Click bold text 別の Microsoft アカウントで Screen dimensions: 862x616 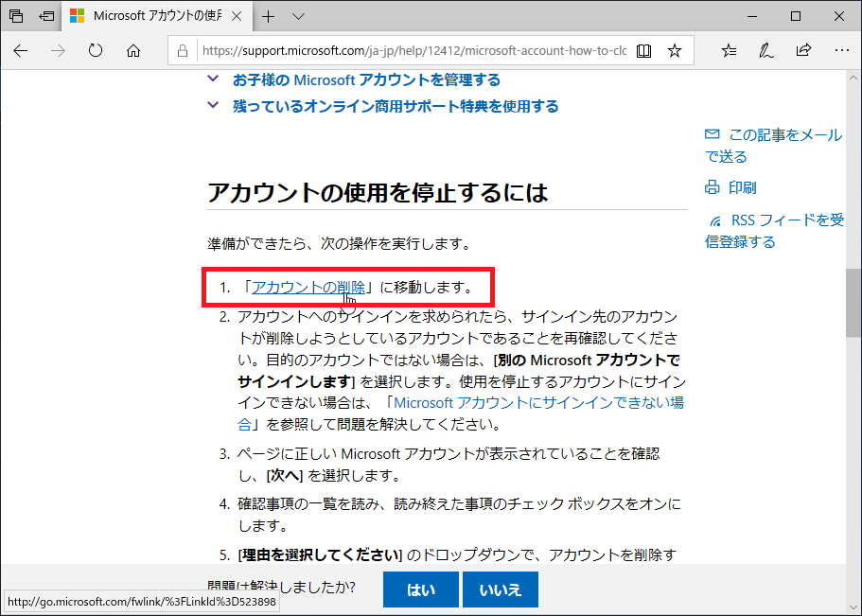(589, 361)
